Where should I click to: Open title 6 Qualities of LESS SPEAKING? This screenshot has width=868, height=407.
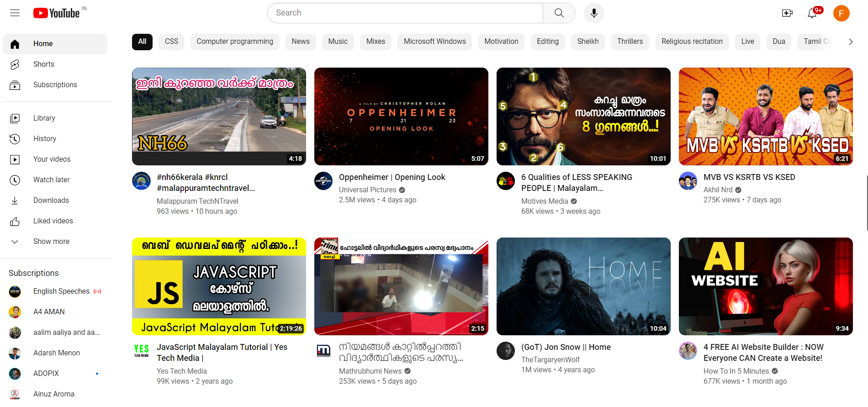pos(577,183)
